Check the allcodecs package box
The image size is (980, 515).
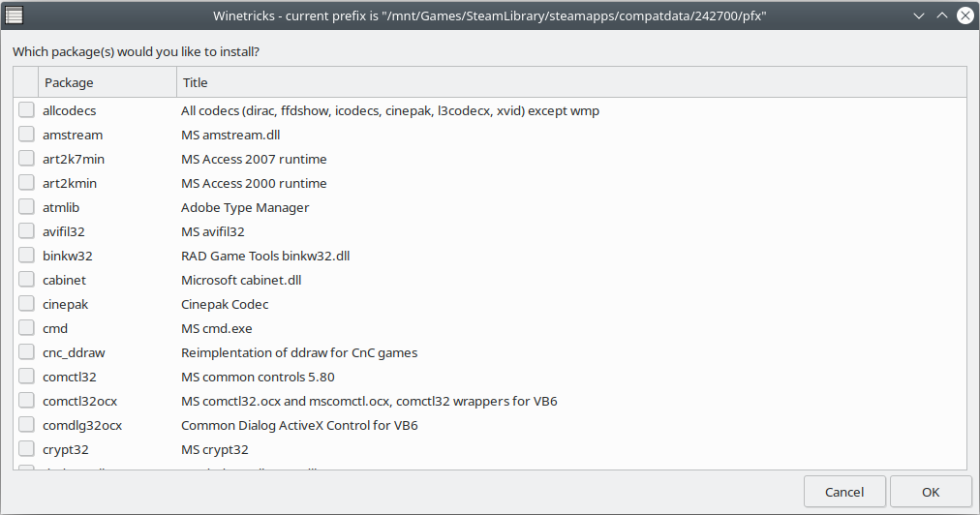pos(26,110)
